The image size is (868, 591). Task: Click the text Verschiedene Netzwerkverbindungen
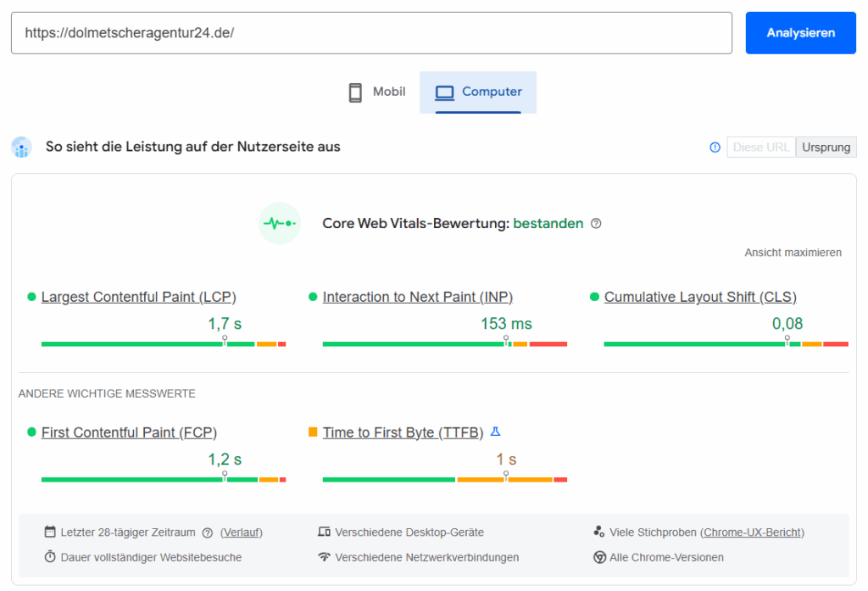[427, 557]
